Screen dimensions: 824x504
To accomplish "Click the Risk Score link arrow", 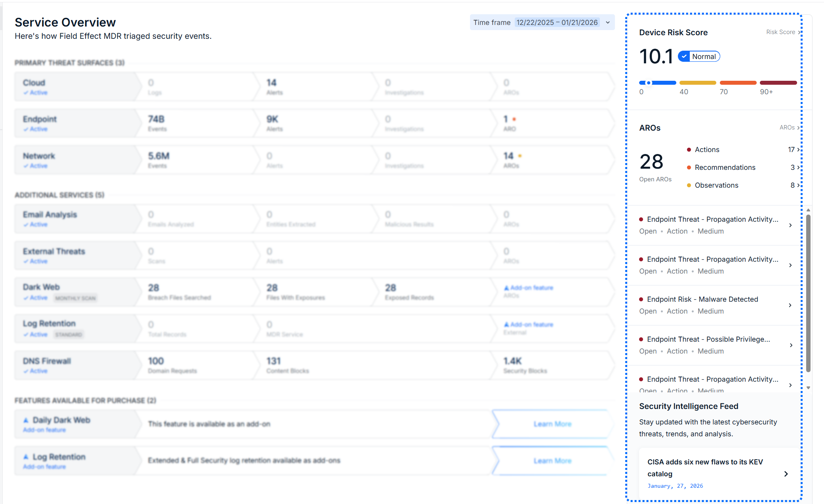I will pos(799,32).
